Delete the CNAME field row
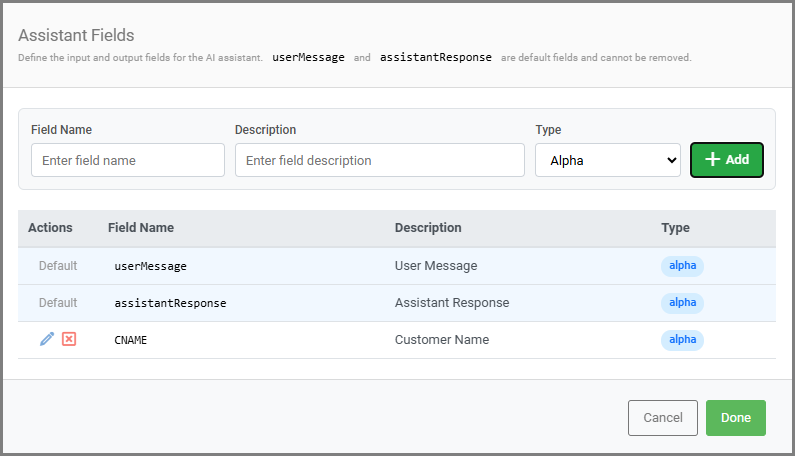The image size is (795, 456). (x=69, y=339)
